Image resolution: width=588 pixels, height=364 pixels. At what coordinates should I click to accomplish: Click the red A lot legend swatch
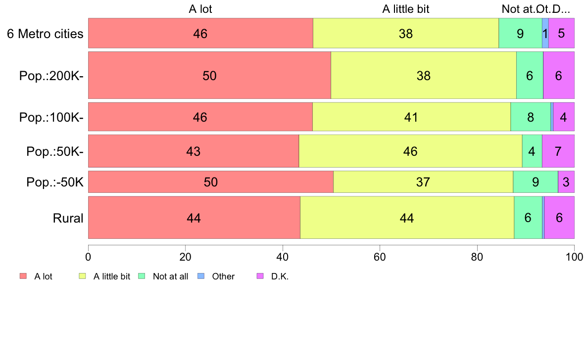(23, 276)
